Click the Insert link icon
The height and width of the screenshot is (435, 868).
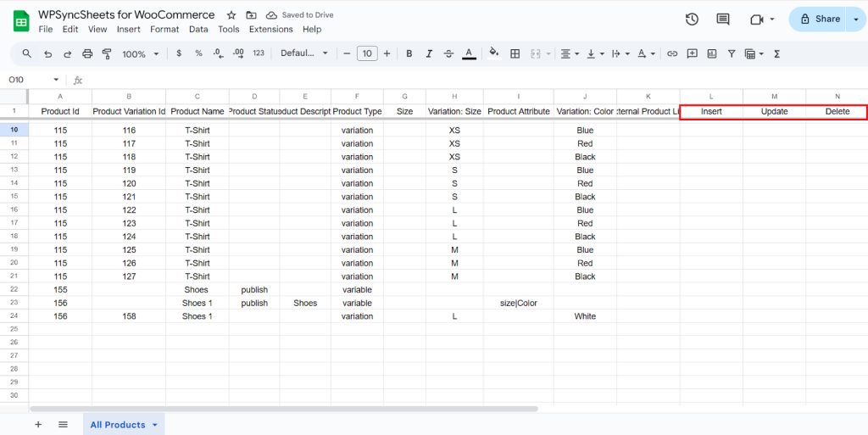(672, 53)
